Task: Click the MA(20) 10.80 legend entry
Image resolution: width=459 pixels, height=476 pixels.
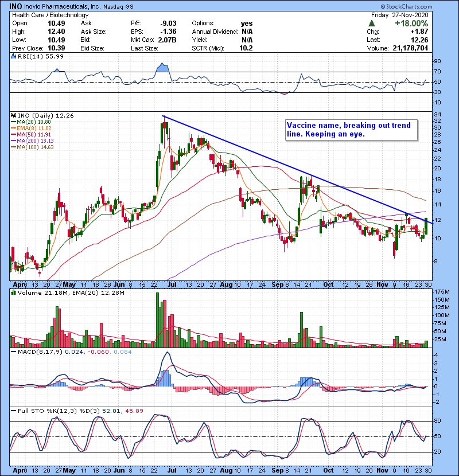Action: 31,122
